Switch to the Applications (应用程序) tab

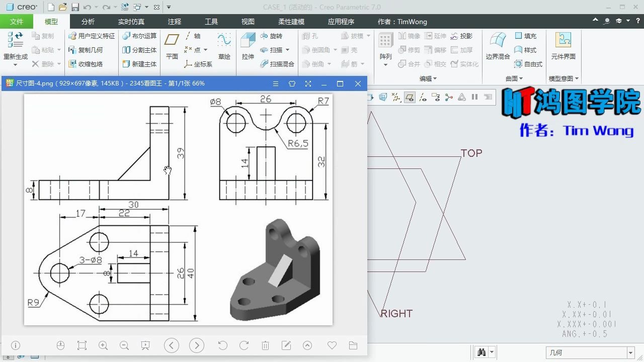(x=341, y=22)
